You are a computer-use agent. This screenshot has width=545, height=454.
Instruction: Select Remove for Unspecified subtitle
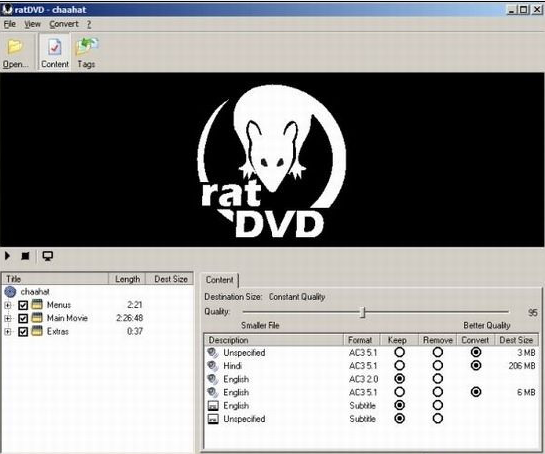click(438, 418)
